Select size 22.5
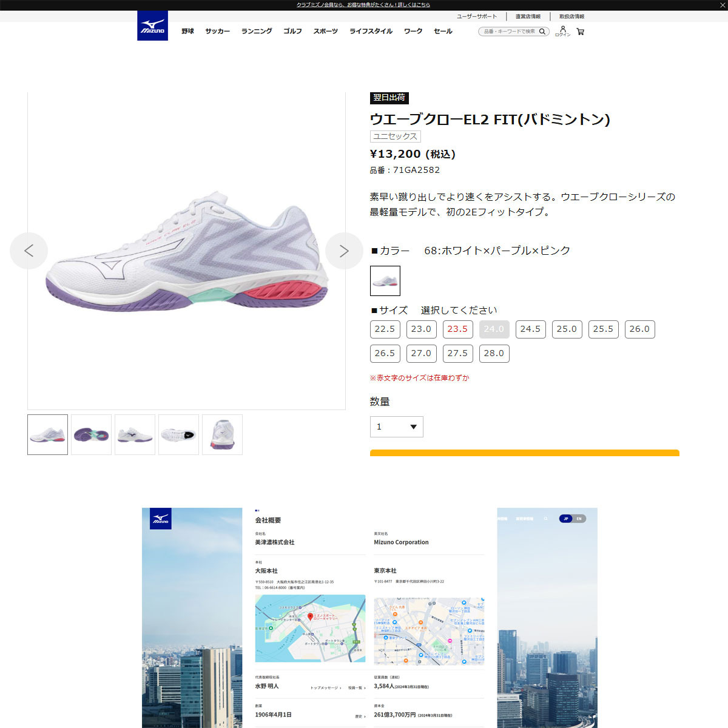This screenshot has width=728, height=728. 385,329
